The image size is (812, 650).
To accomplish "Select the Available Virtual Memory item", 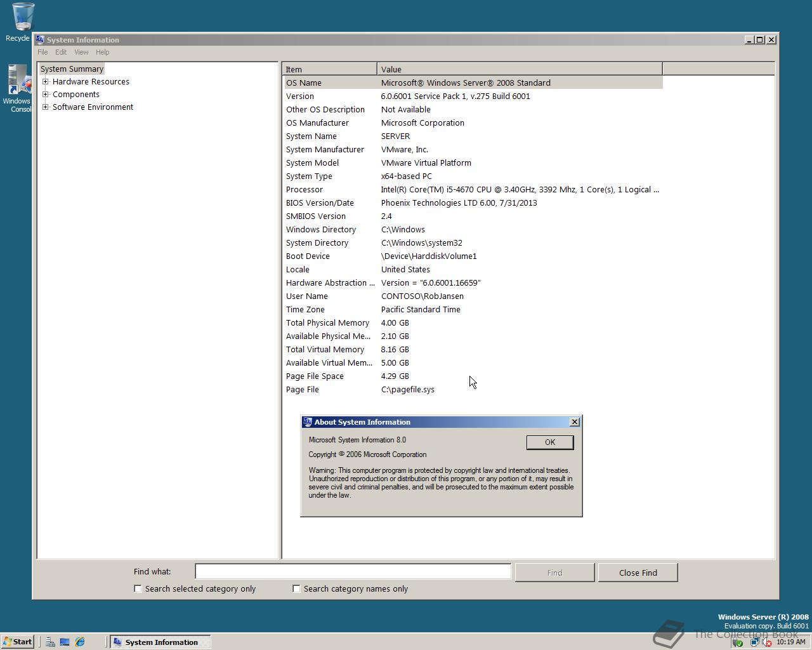I will (329, 363).
